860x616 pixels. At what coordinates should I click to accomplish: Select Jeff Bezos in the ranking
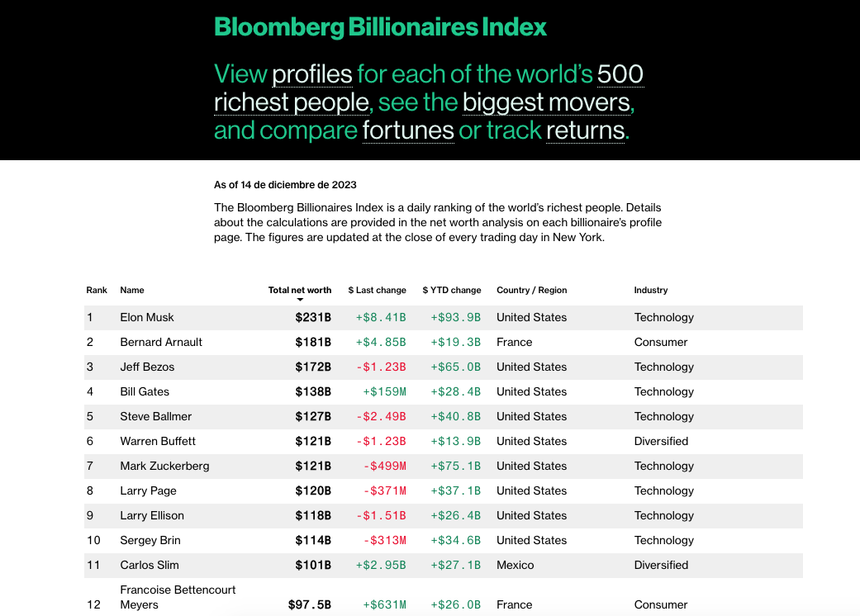pyautogui.click(x=147, y=367)
